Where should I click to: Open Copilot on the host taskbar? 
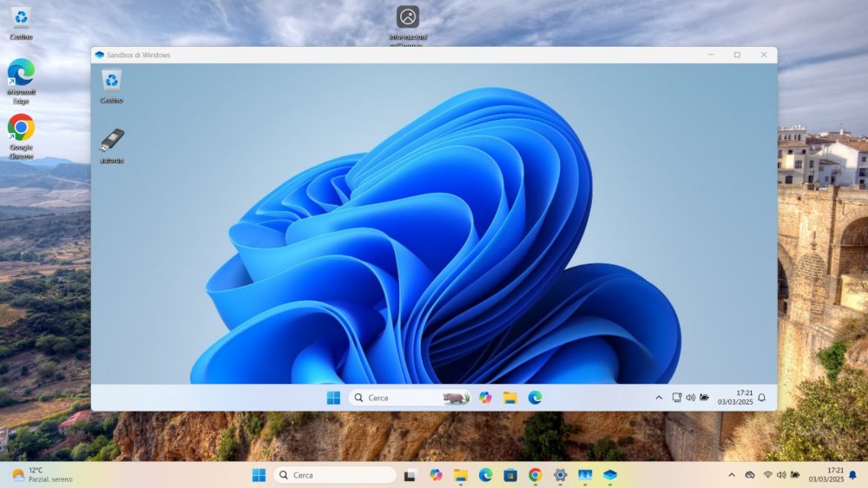[x=436, y=475]
